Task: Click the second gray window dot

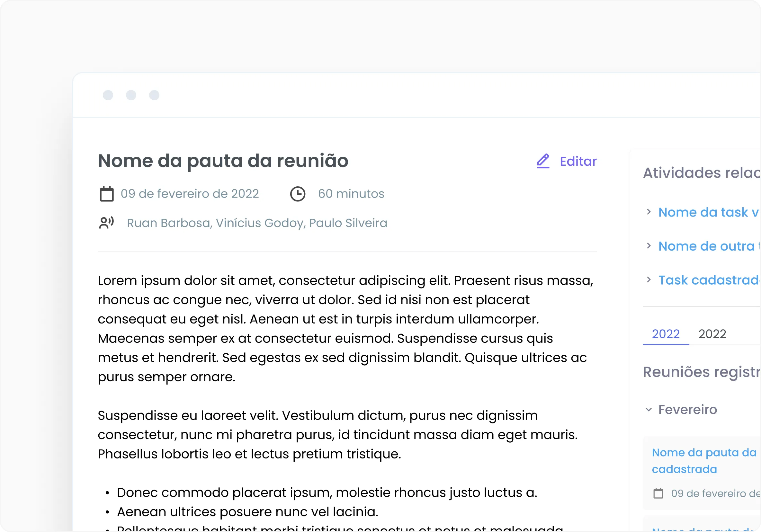Action: (x=131, y=95)
